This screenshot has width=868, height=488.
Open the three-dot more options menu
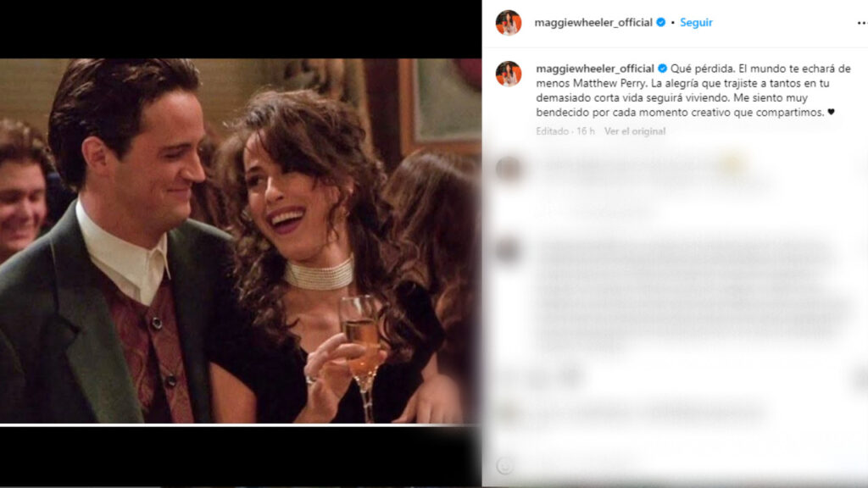coord(861,23)
